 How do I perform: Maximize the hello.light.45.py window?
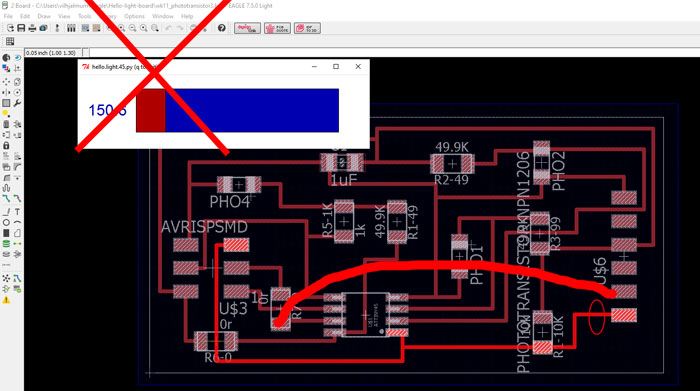coord(336,67)
